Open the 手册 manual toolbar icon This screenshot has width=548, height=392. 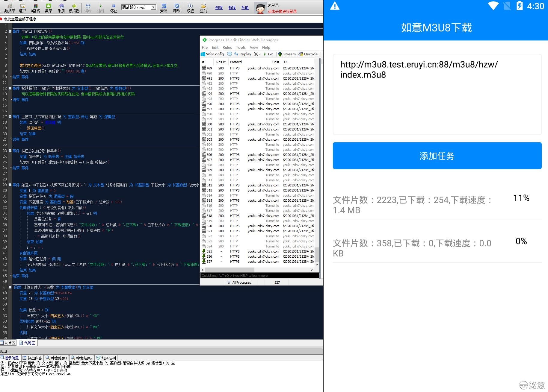[x=61, y=8]
